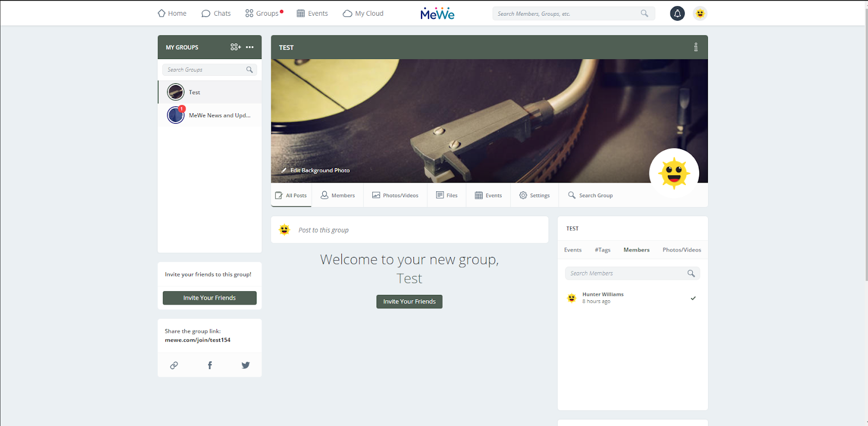
Task: Click the large group sun avatar on cover
Action: [x=674, y=173]
